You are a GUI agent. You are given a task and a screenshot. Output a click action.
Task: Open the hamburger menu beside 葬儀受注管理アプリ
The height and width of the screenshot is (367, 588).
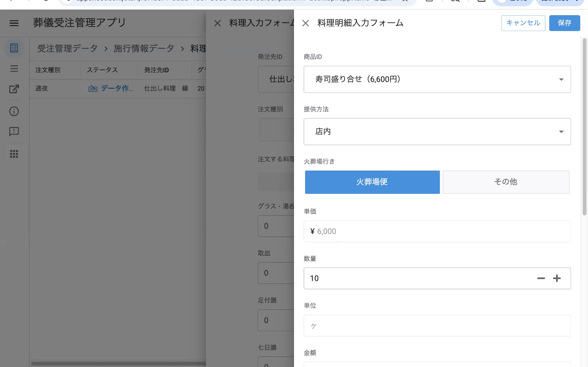14,23
